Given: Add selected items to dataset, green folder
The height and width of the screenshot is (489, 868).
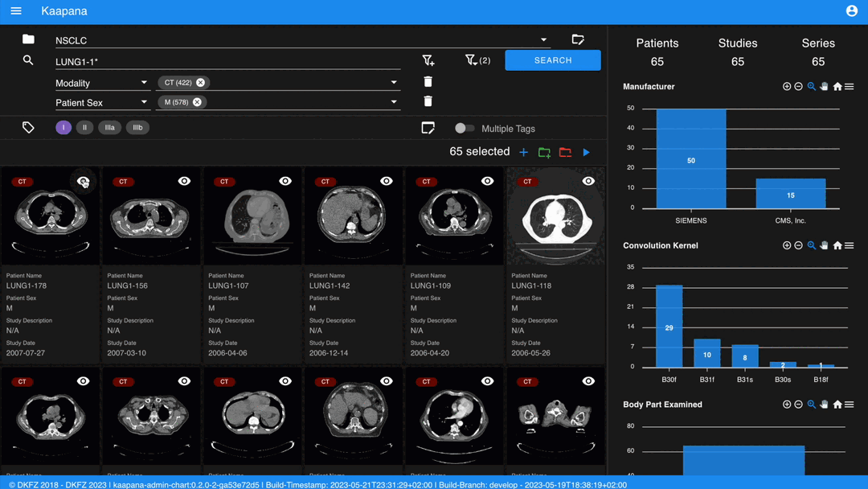Looking at the screenshot, I should (544, 152).
